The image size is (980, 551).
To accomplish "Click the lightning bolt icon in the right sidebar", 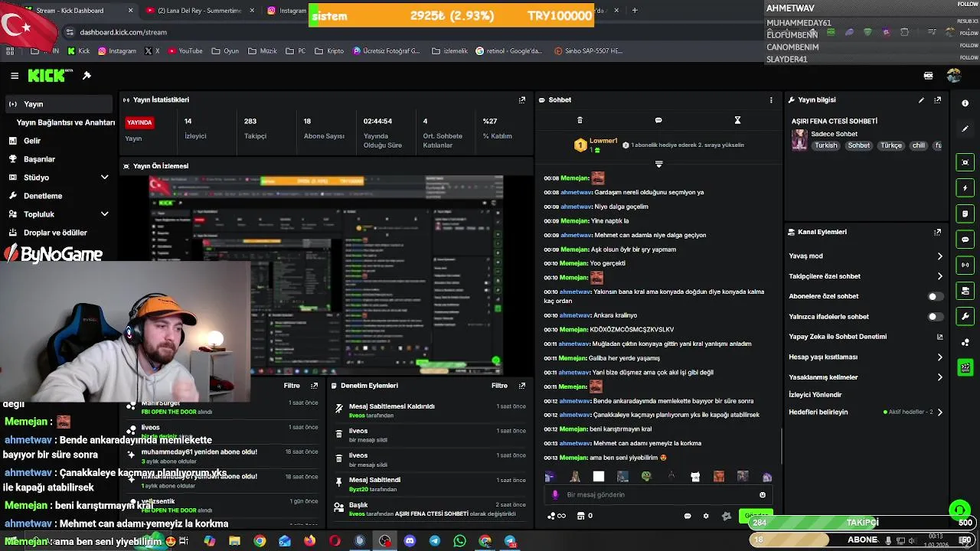I will point(965,188).
